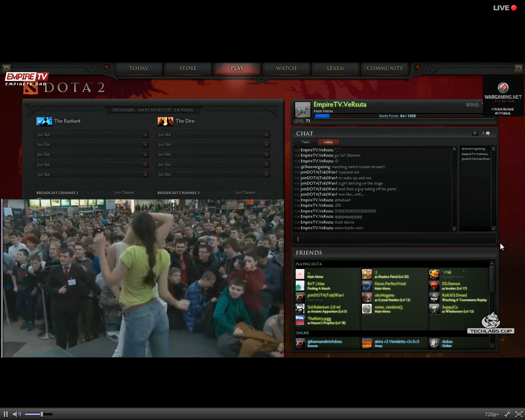Open the WATCH tab
The width and height of the screenshot is (525, 420).
[286, 68]
